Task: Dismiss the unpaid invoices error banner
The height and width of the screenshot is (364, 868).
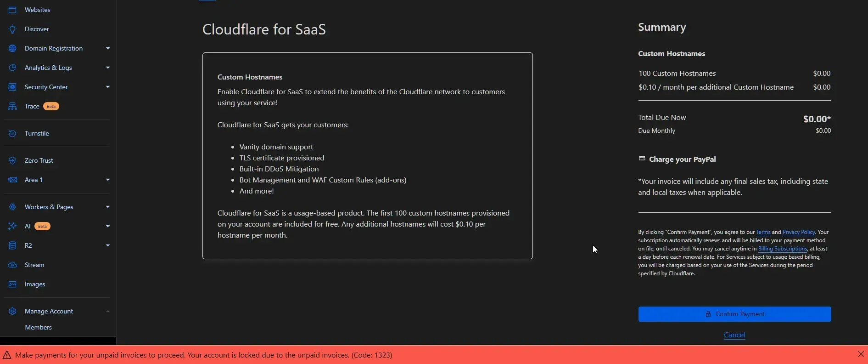Action: pos(861,354)
